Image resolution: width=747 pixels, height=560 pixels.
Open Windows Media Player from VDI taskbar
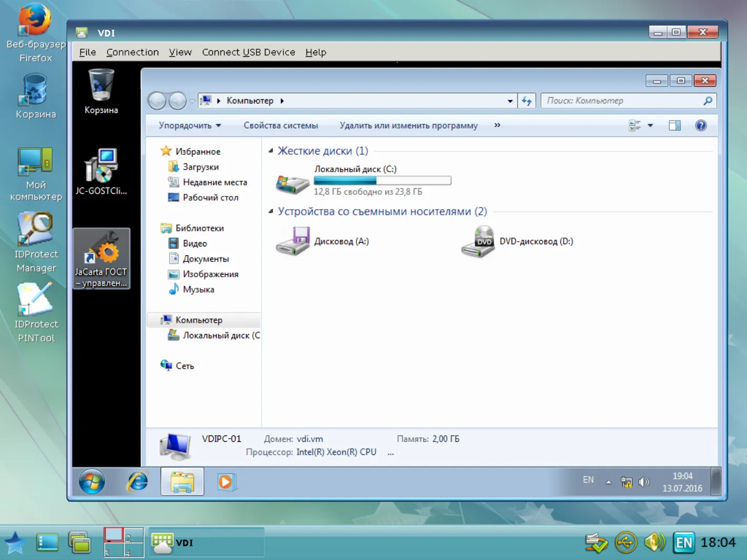pyautogui.click(x=226, y=482)
